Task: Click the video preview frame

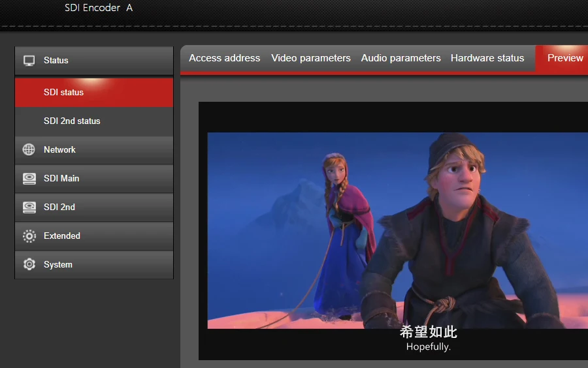Action: (393, 230)
